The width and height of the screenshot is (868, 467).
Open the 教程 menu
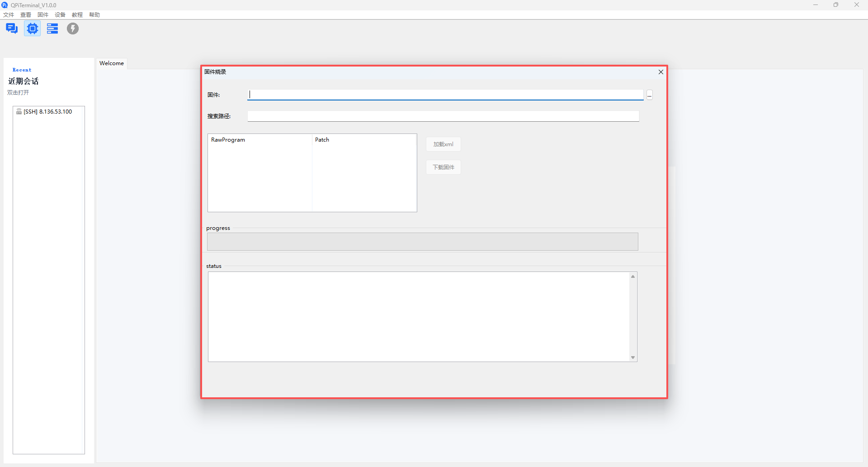click(77, 15)
